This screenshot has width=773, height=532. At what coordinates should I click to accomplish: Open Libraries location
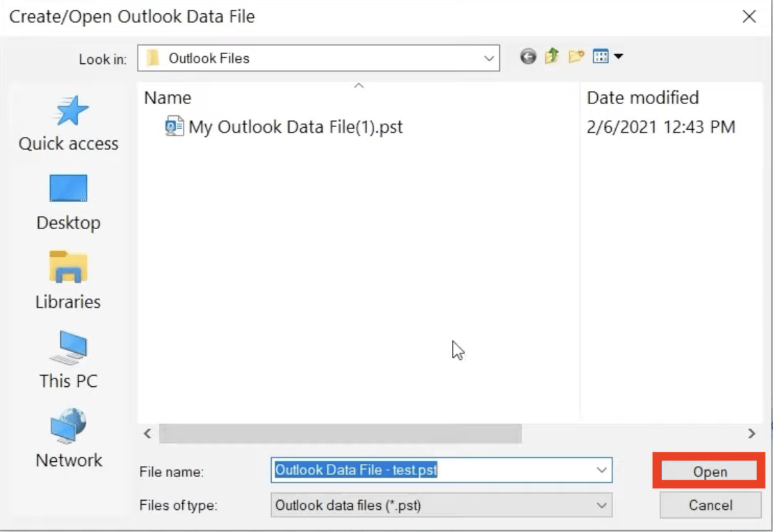coord(68,281)
